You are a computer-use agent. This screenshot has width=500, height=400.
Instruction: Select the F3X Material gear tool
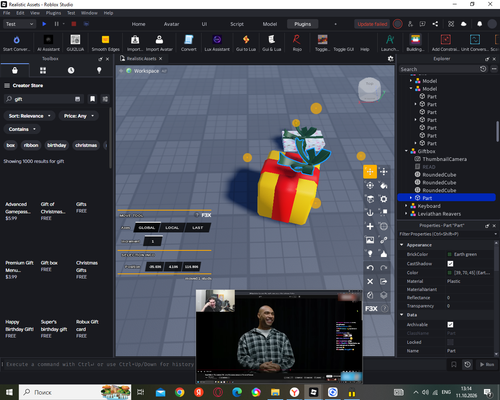[384, 199]
